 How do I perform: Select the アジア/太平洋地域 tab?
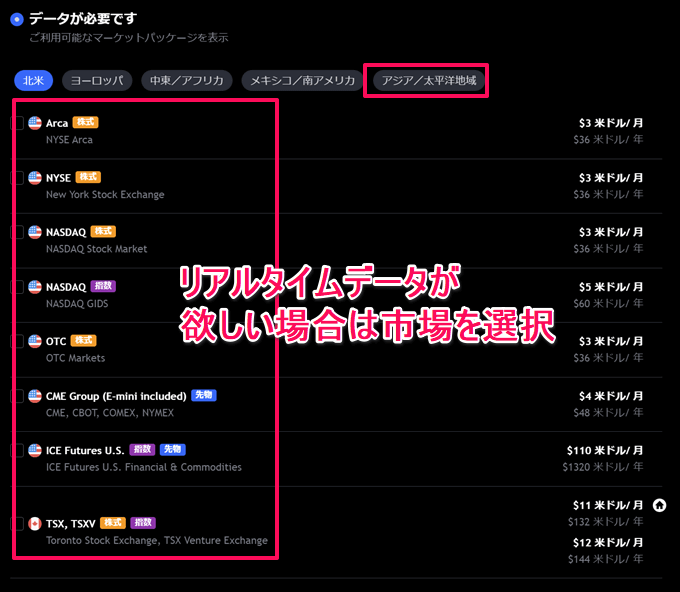pyautogui.click(x=429, y=81)
